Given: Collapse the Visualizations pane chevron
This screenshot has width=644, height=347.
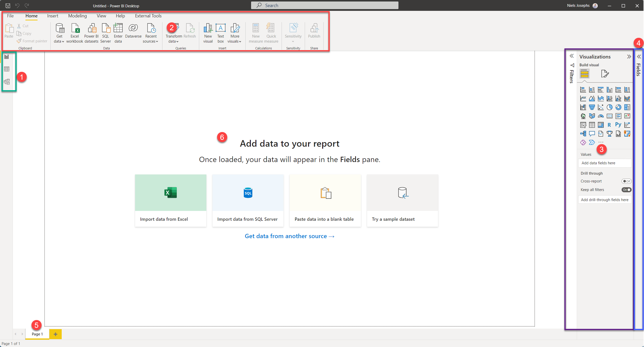Looking at the screenshot, I should tap(629, 57).
